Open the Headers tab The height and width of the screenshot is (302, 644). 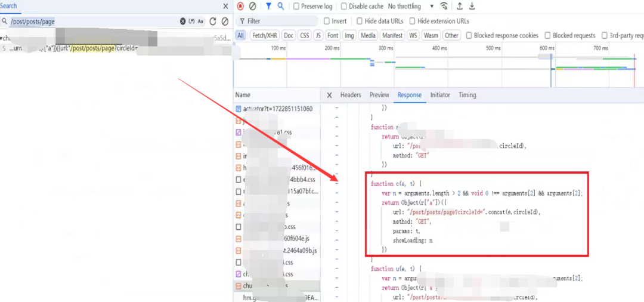tap(351, 95)
